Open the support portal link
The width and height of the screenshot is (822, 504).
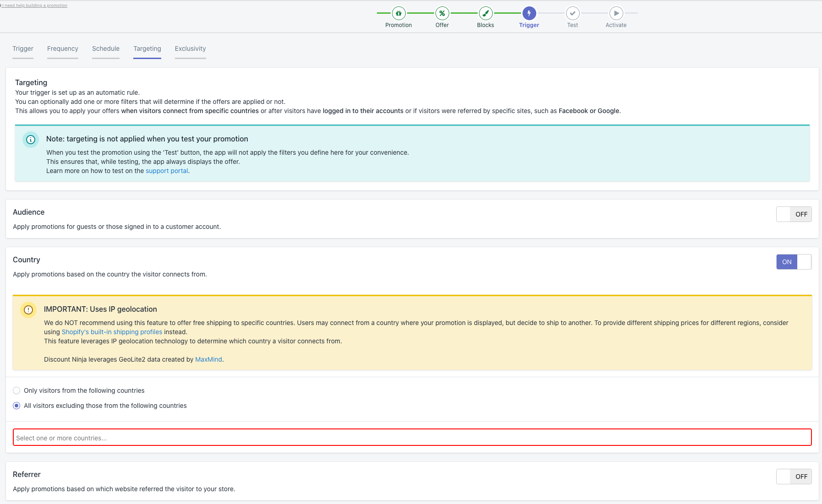pos(167,171)
